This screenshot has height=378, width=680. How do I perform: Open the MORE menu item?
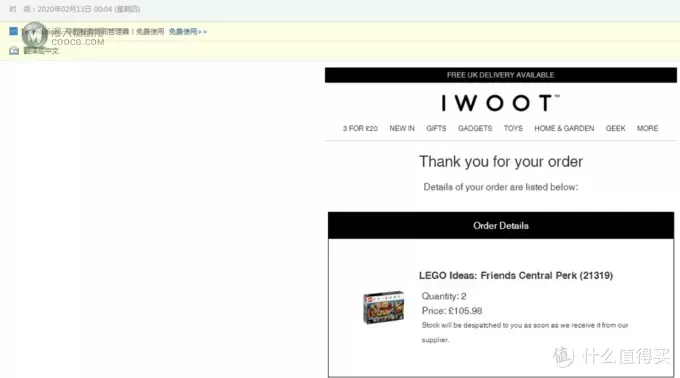[647, 128]
